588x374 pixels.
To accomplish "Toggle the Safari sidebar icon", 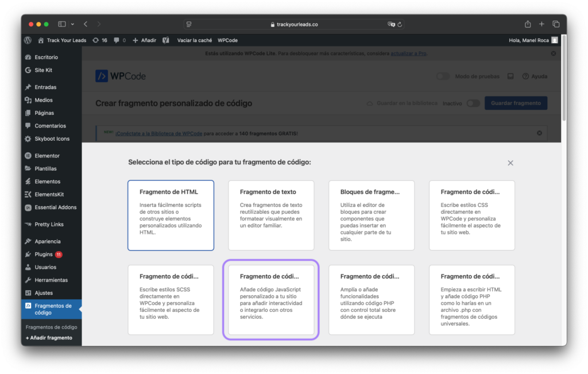I will 62,24.
